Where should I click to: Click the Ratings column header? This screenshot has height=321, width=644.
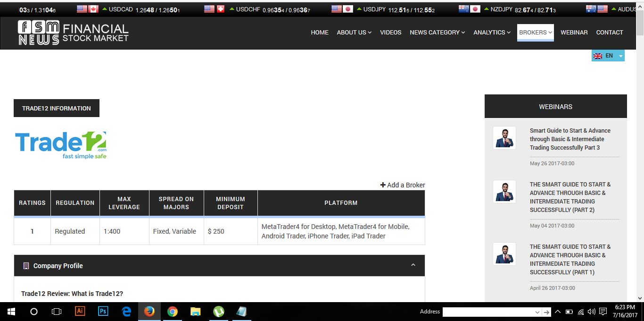32,203
